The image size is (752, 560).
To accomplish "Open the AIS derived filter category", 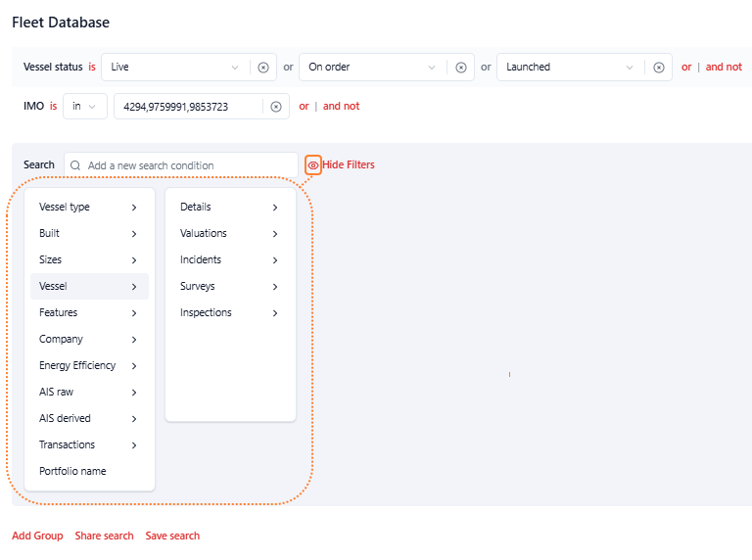I will 89,418.
